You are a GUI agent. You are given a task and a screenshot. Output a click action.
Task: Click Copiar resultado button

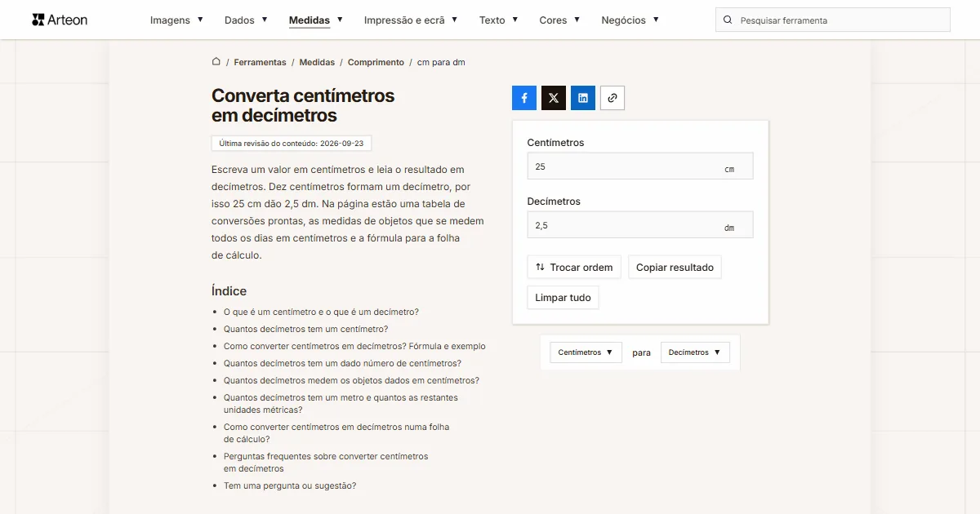[x=675, y=268]
